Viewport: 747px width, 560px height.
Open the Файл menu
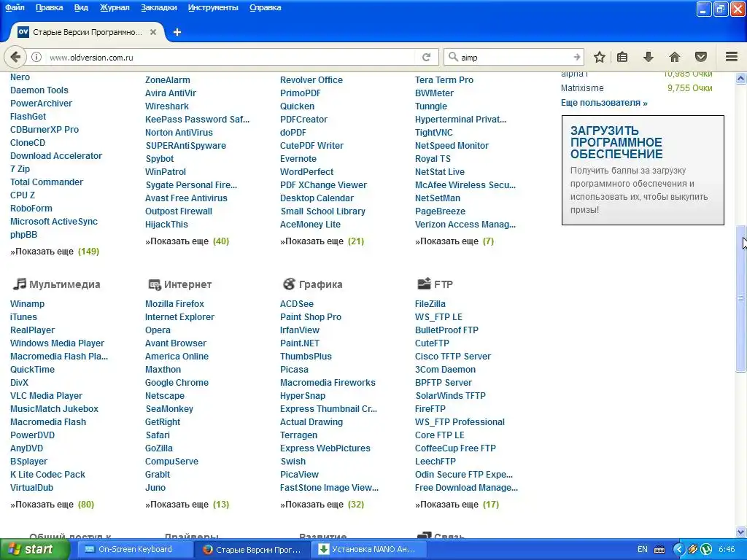tap(15, 7)
